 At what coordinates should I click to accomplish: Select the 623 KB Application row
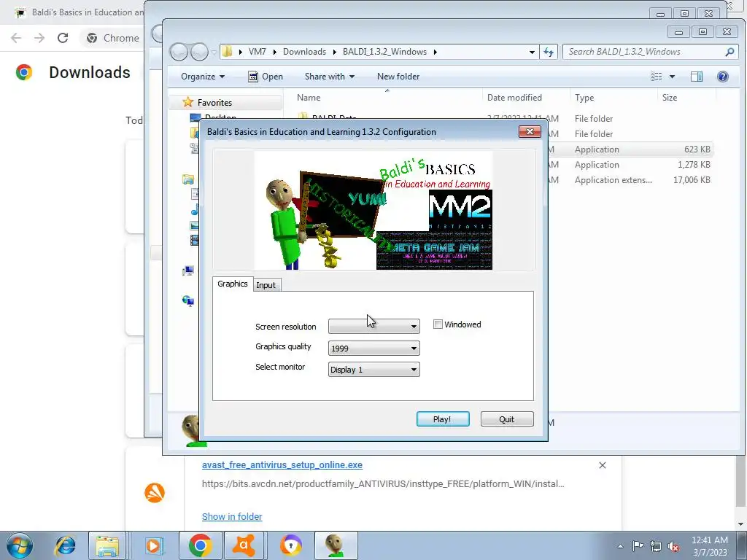[x=629, y=149]
